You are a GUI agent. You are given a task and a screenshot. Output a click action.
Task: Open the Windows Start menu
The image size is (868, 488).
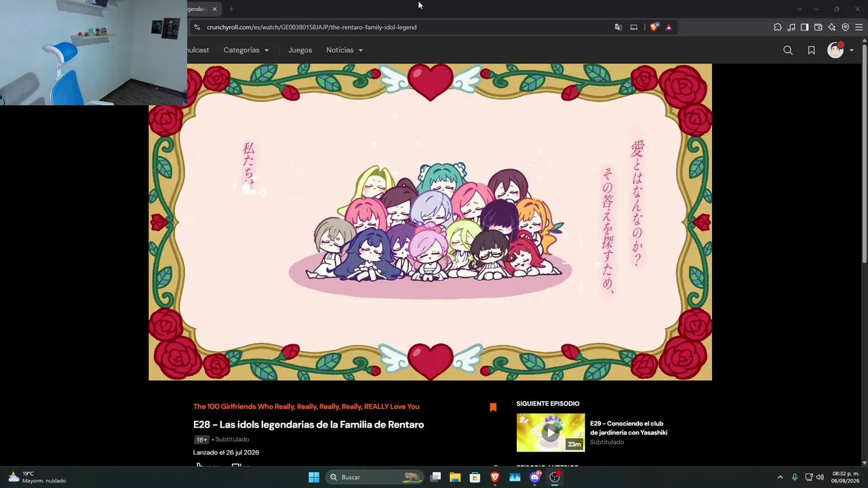coord(314,477)
